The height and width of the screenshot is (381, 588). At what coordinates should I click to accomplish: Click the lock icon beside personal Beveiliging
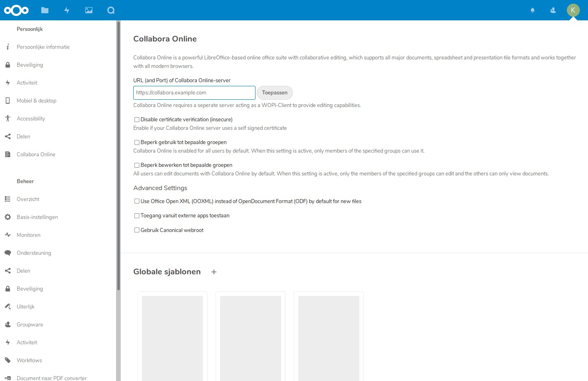[x=8, y=65]
